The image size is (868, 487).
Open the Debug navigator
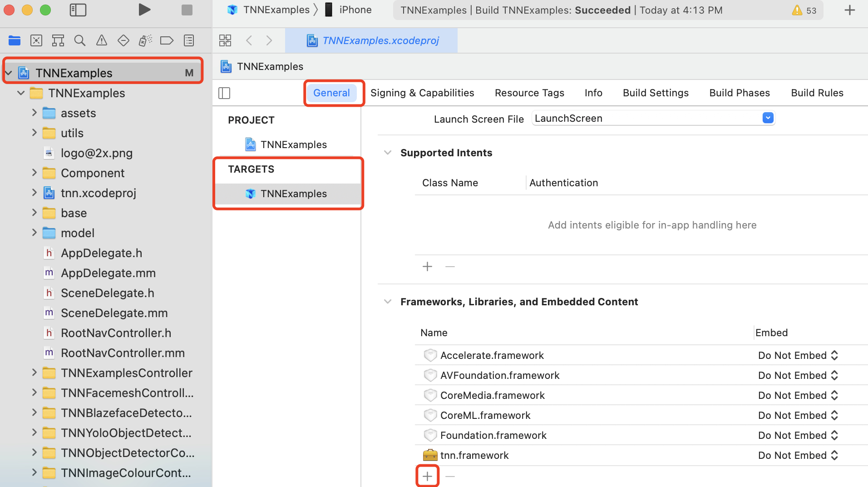pyautogui.click(x=145, y=40)
